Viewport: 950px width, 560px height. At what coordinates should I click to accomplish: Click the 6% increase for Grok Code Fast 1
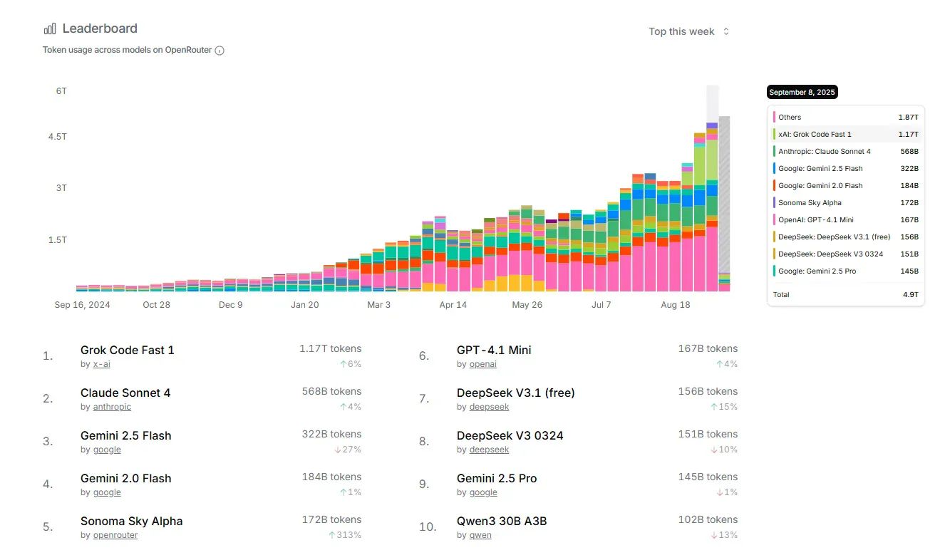pos(351,364)
